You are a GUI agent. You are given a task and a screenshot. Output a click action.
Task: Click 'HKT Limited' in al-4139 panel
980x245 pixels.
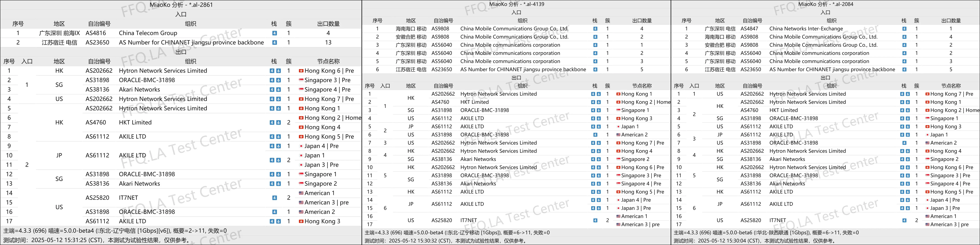(474, 102)
